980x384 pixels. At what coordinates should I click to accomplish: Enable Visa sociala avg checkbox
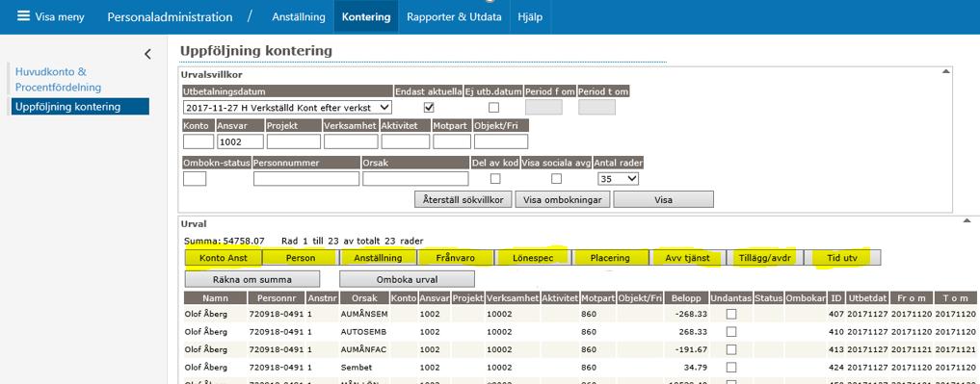click(556, 179)
